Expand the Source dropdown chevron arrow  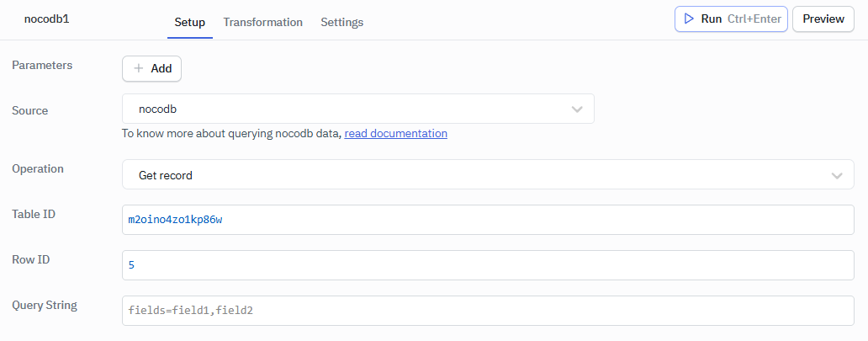pyautogui.click(x=577, y=109)
